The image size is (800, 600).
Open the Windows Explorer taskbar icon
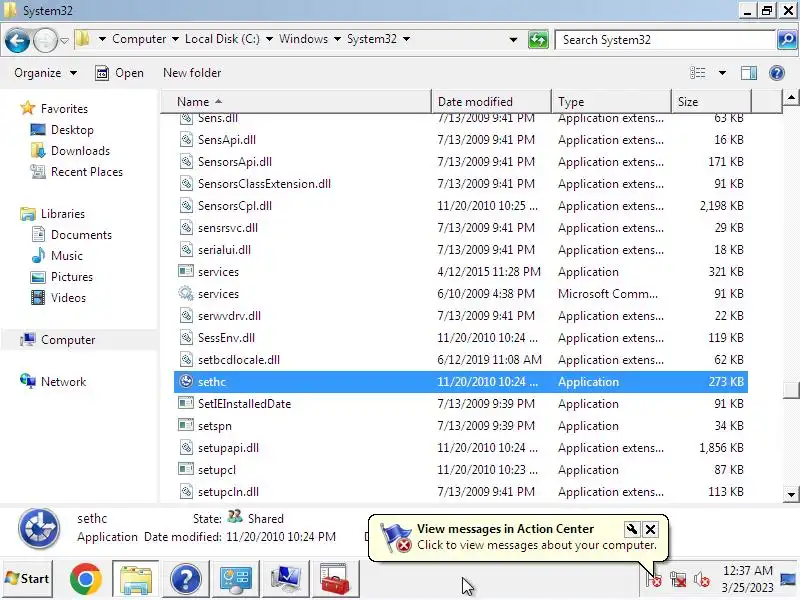click(136, 579)
